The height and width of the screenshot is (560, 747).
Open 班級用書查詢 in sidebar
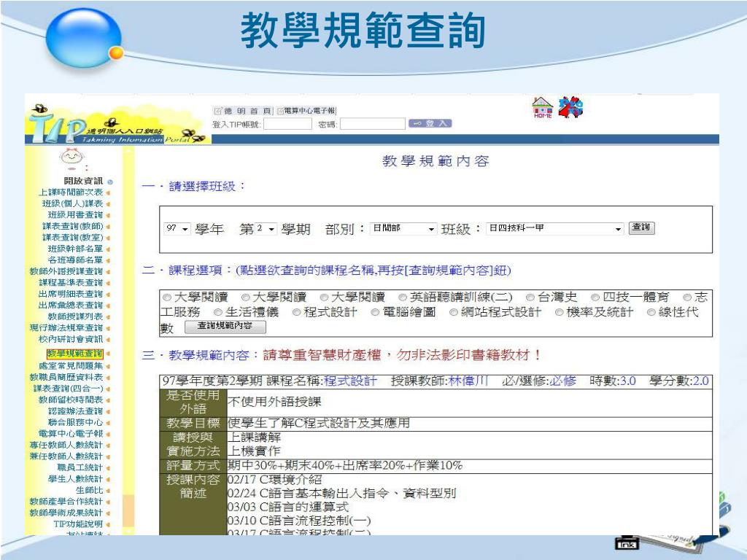point(75,215)
